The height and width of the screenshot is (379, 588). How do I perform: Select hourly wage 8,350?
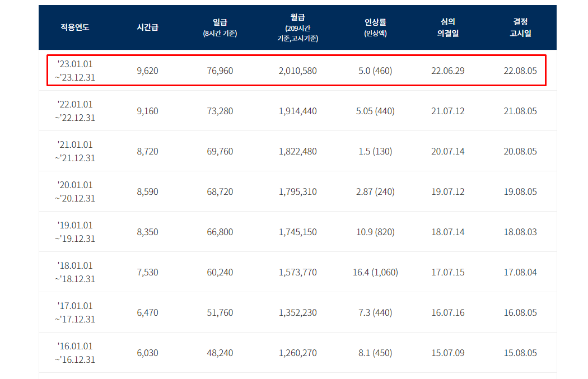coord(147,232)
